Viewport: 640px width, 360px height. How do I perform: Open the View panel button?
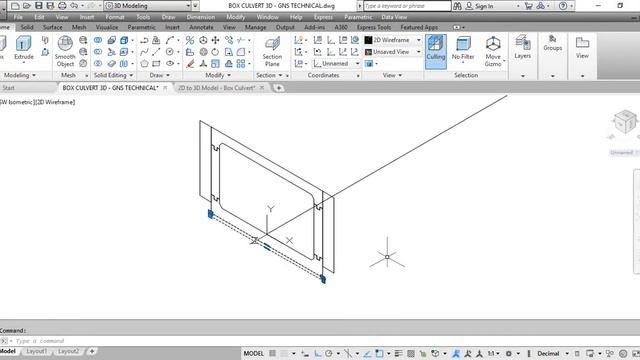582,47
